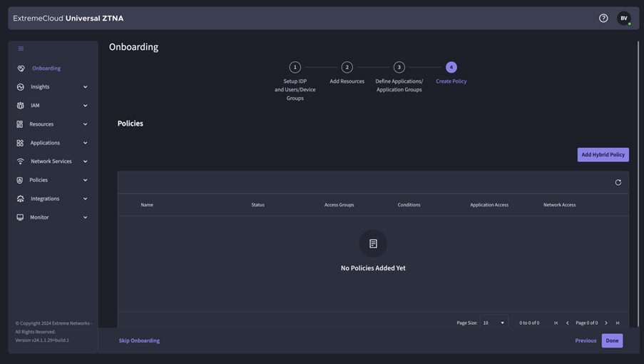The image size is (644, 364).
Task: Expand the Policies sidebar chevron
Action: click(x=85, y=181)
